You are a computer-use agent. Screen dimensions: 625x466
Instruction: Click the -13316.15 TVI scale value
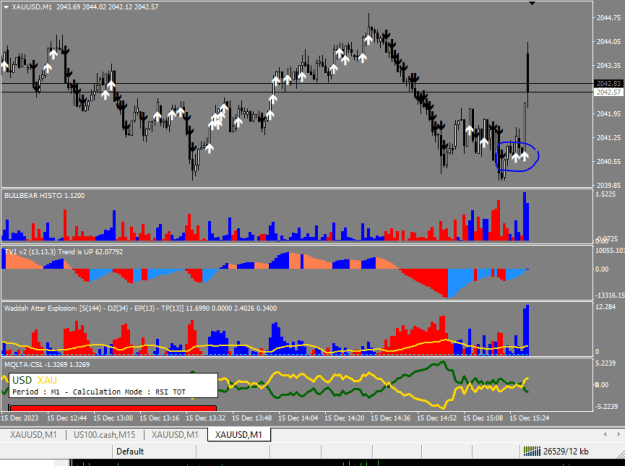[610, 295]
